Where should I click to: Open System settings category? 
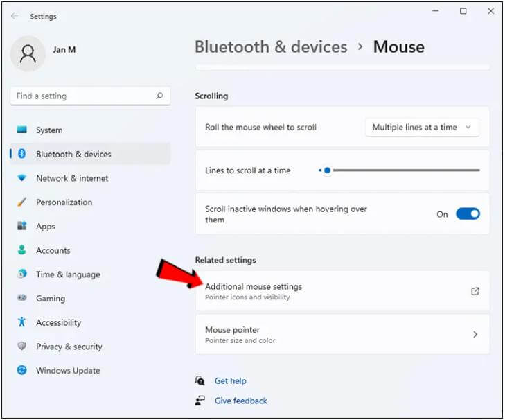pos(90,130)
